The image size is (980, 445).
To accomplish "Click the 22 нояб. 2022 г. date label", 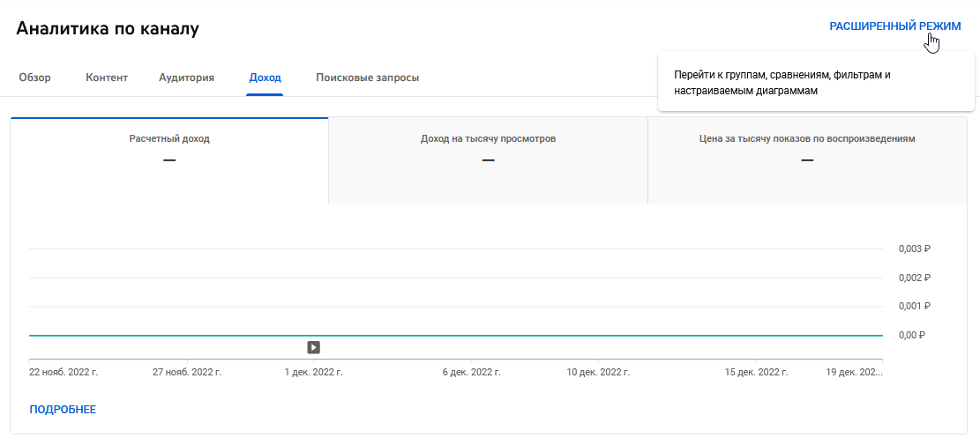I will [64, 373].
